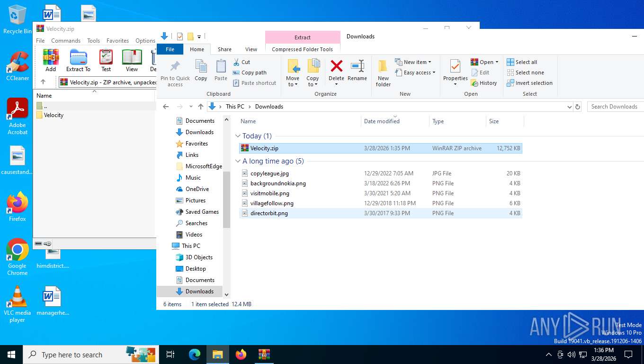Open WinRAR Tools menu
The height and width of the screenshot is (364, 644).
93,41
